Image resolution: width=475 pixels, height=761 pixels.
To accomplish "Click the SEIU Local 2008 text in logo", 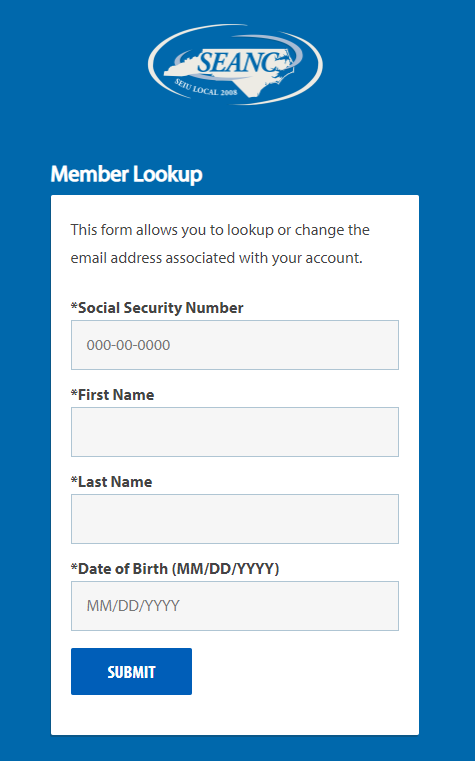I will pos(206,88).
